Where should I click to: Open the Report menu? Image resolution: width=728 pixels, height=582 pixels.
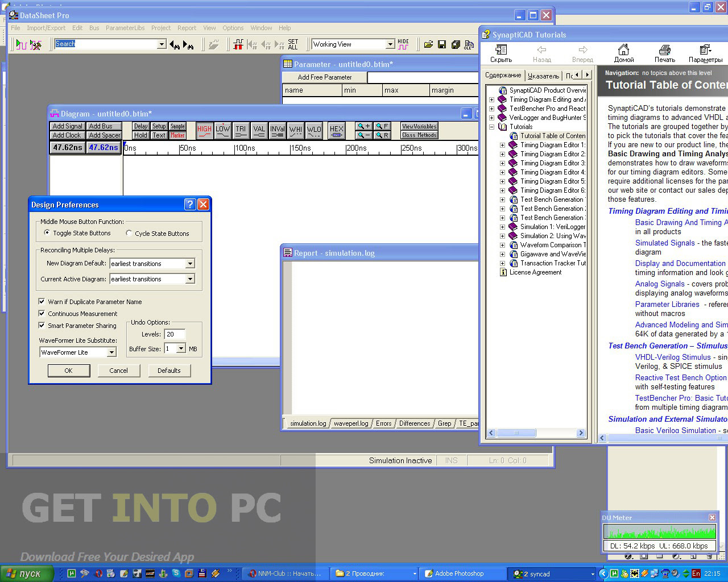[x=187, y=28]
